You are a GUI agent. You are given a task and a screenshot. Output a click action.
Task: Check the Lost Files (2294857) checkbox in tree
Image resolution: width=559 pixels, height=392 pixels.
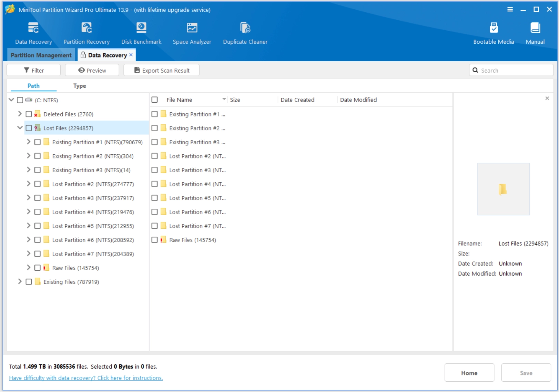point(29,128)
